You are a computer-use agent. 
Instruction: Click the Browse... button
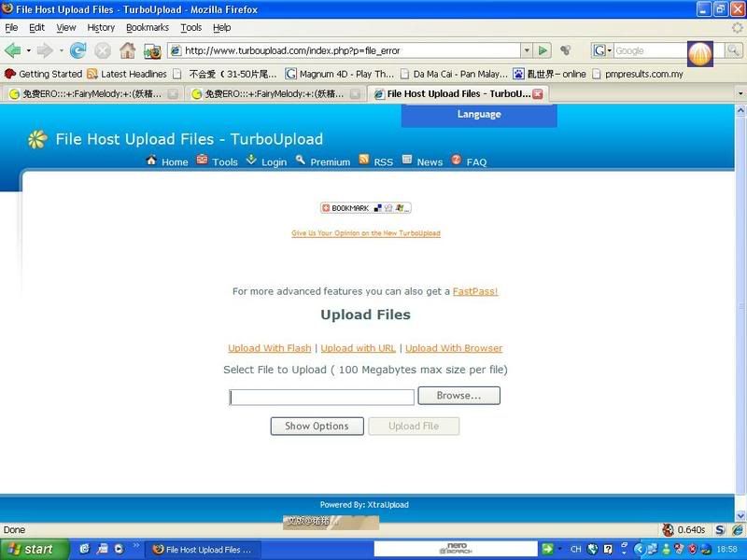click(458, 396)
